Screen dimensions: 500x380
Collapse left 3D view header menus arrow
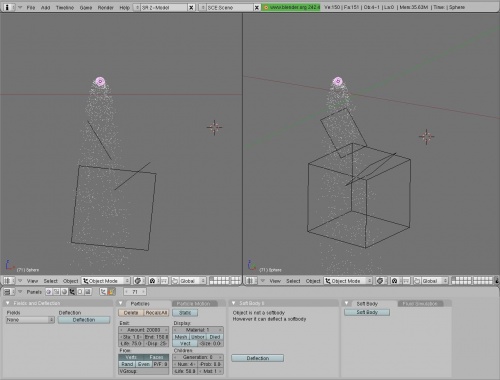pyautogui.click(x=20, y=281)
